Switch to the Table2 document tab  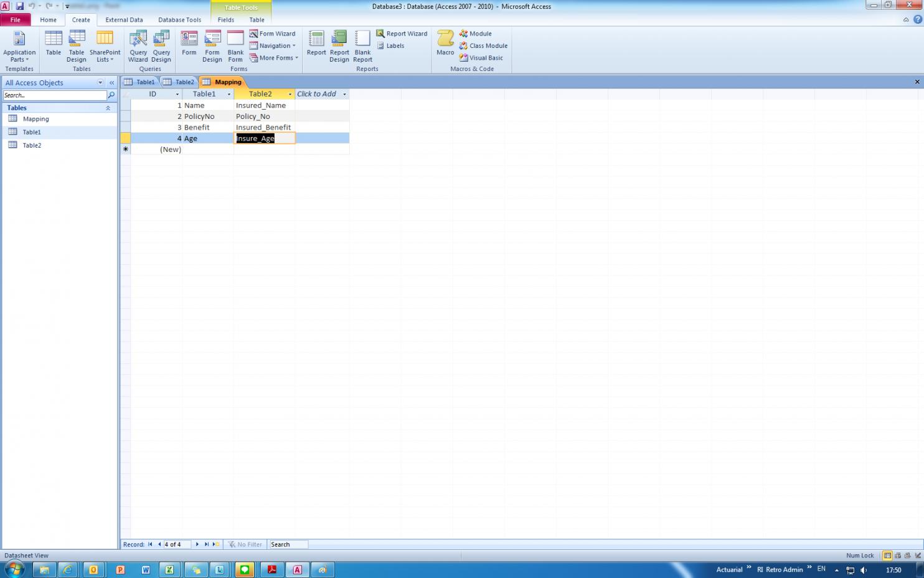(179, 82)
